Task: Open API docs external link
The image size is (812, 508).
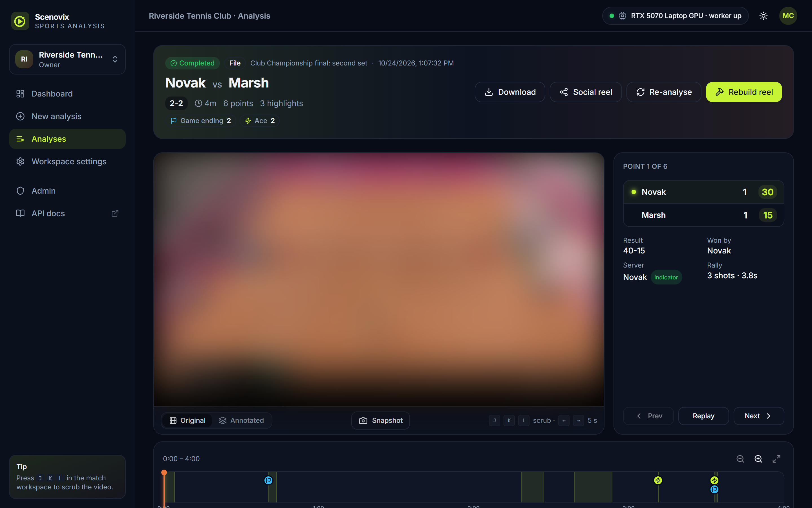Action: (67, 213)
